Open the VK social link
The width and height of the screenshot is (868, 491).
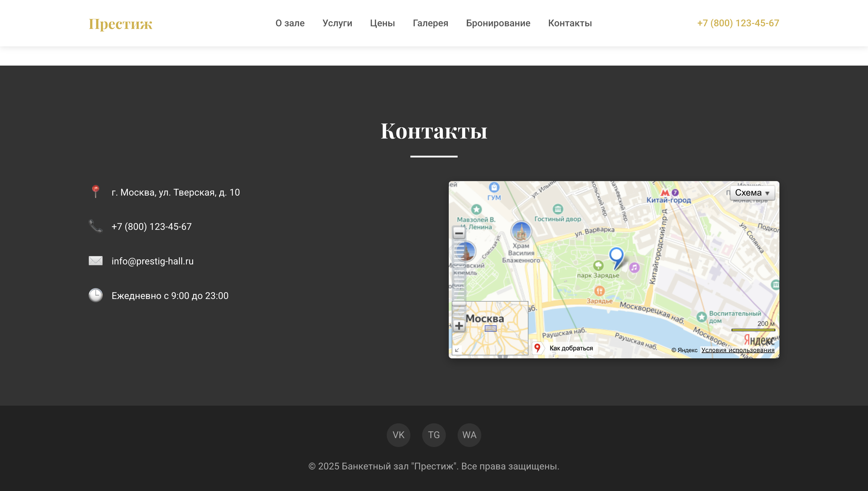pos(398,435)
